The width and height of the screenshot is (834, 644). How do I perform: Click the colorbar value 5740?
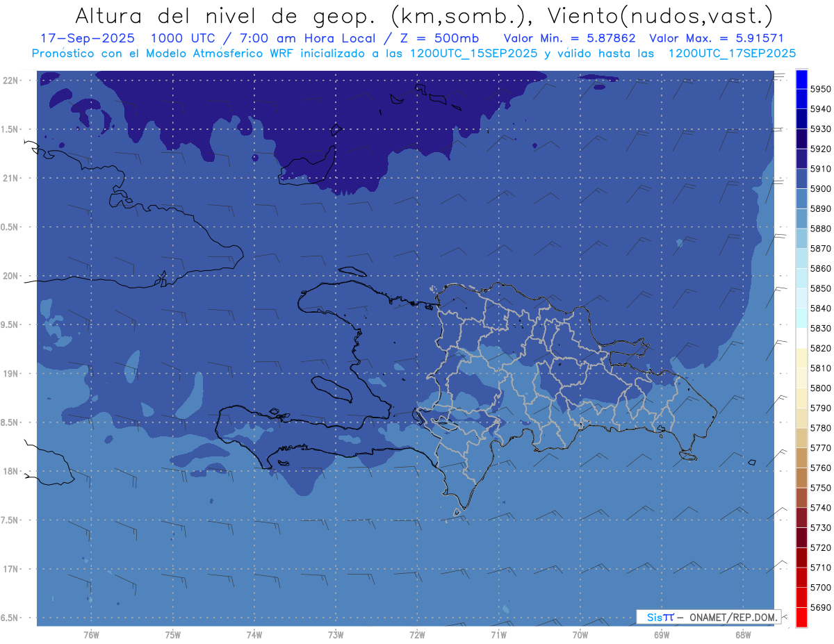click(x=820, y=508)
